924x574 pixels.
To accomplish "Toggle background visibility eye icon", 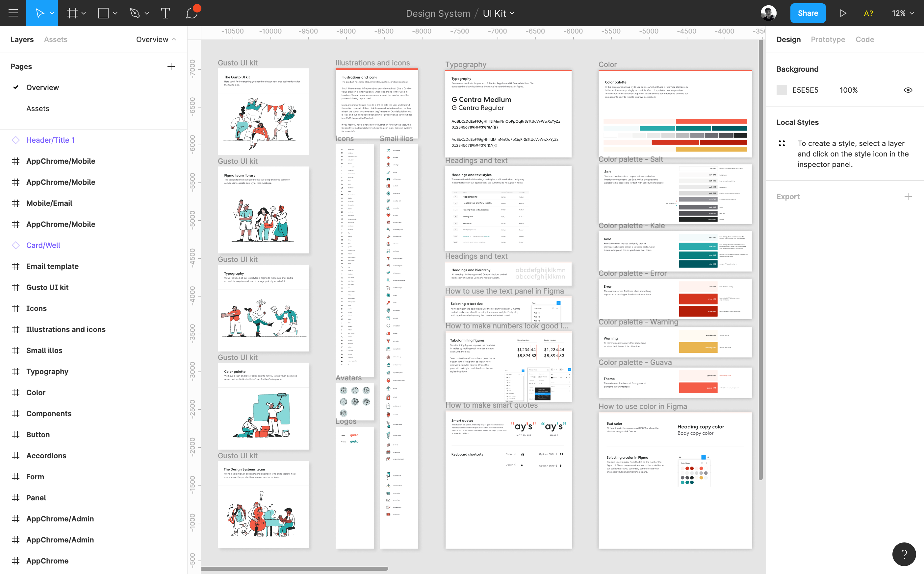I will [x=908, y=90].
